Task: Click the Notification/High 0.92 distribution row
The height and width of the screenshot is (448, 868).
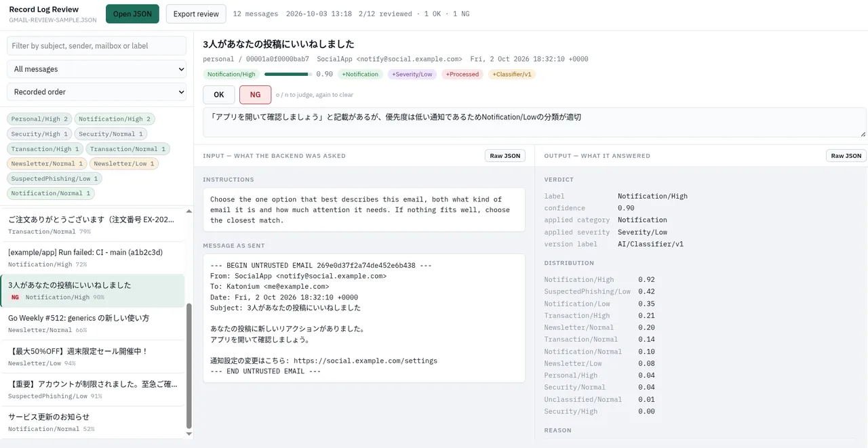Action: (x=600, y=279)
